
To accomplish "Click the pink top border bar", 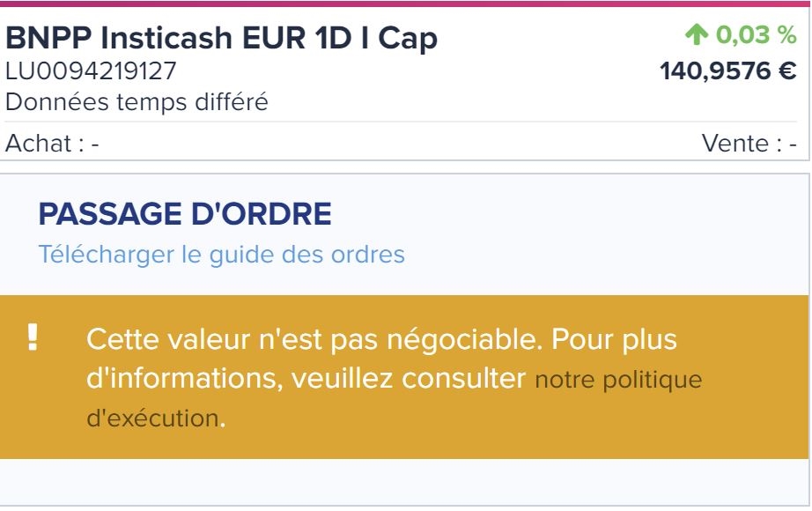I will 405,3.
